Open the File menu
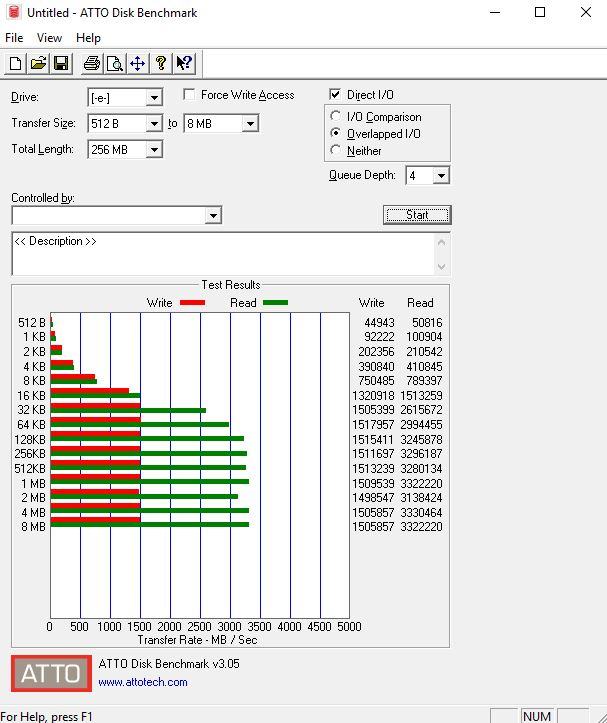The width and height of the screenshot is (607, 723). (14, 38)
